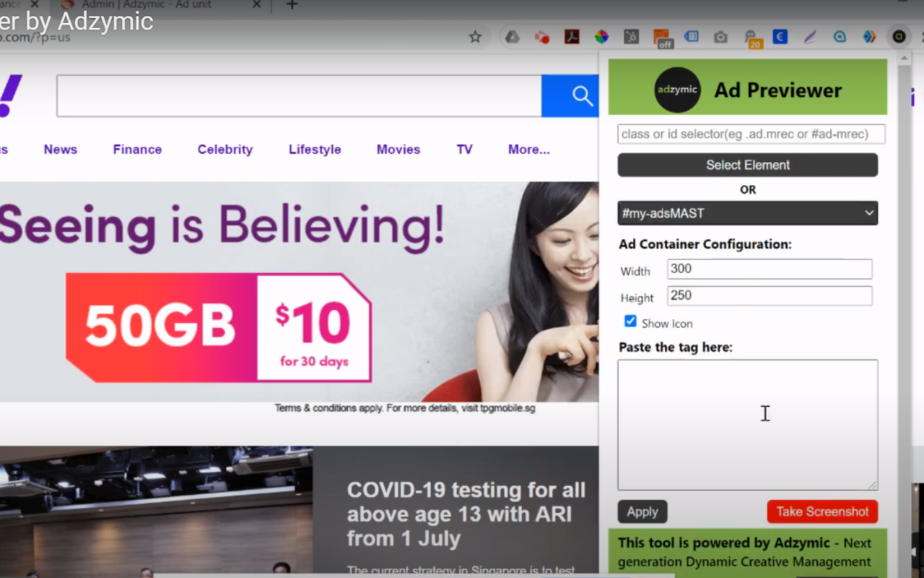Open Yahoo News section
924x578 pixels.
point(60,150)
